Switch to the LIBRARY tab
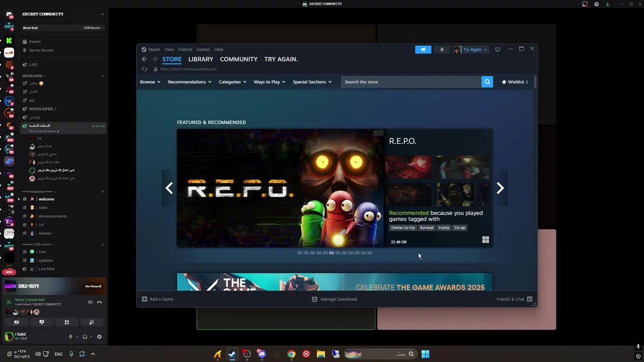 click(201, 59)
